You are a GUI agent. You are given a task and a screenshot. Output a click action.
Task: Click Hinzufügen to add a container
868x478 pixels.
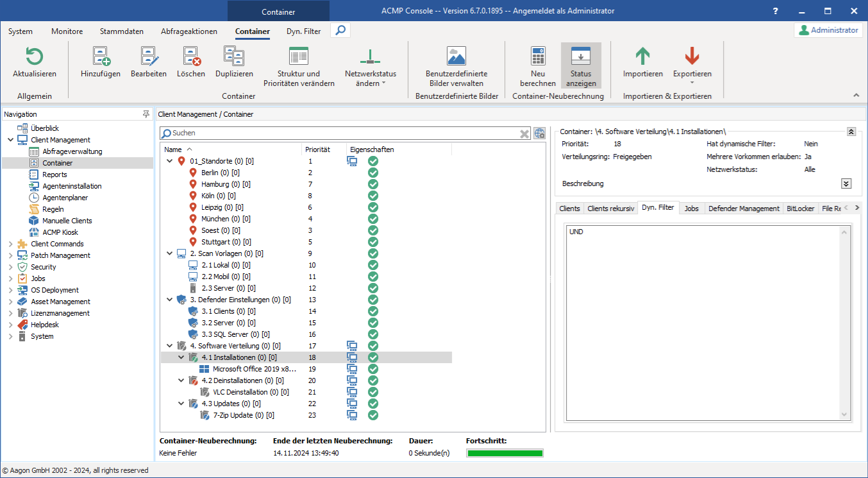click(101, 57)
